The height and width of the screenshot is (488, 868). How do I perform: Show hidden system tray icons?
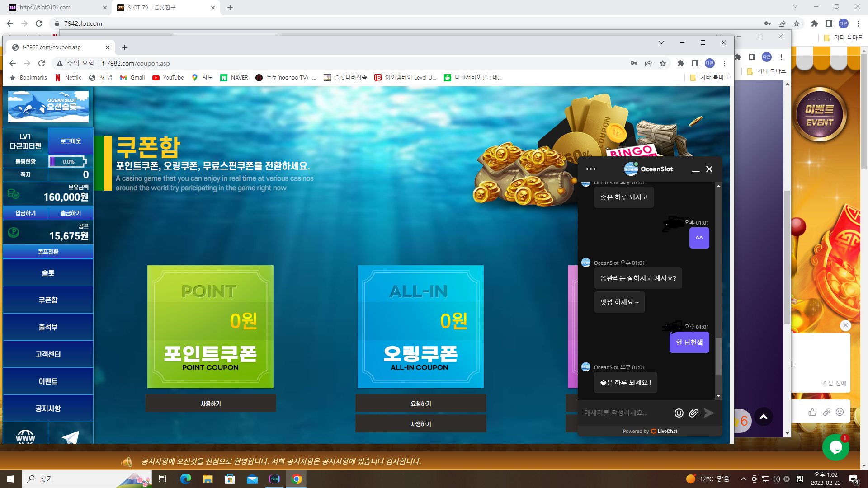(x=744, y=479)
